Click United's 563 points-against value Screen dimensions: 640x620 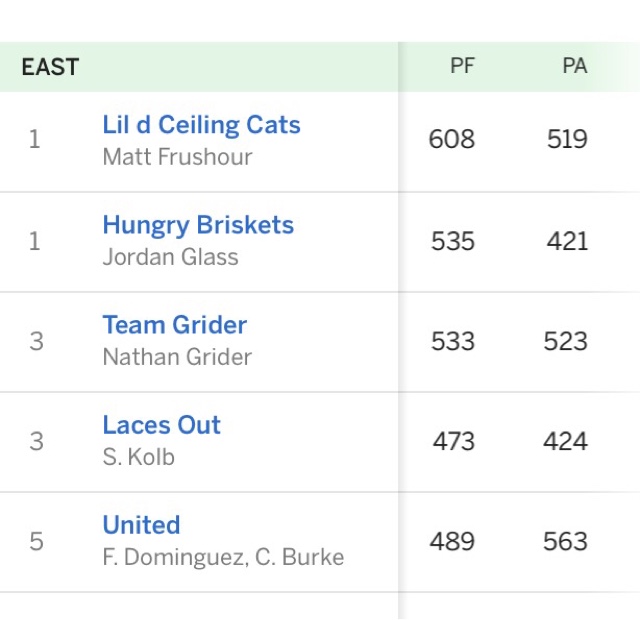point(565,541)
